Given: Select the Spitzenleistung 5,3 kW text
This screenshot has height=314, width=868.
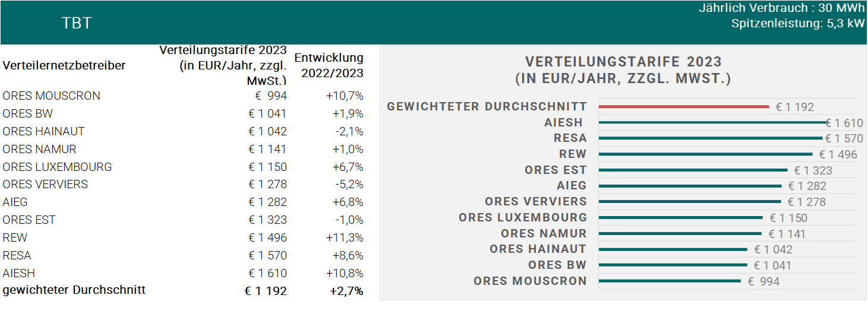Looking at the screenshot, I should tap(797, 24).
